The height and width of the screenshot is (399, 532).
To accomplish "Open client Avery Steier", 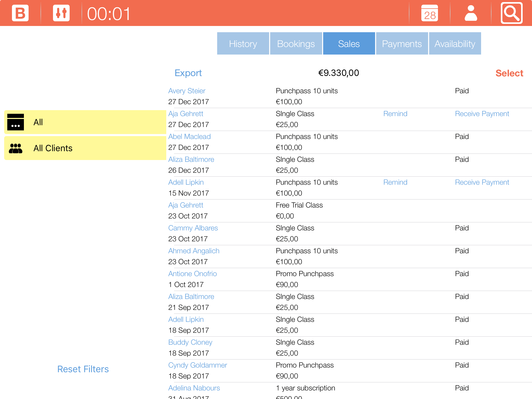I will pos(187,91).
